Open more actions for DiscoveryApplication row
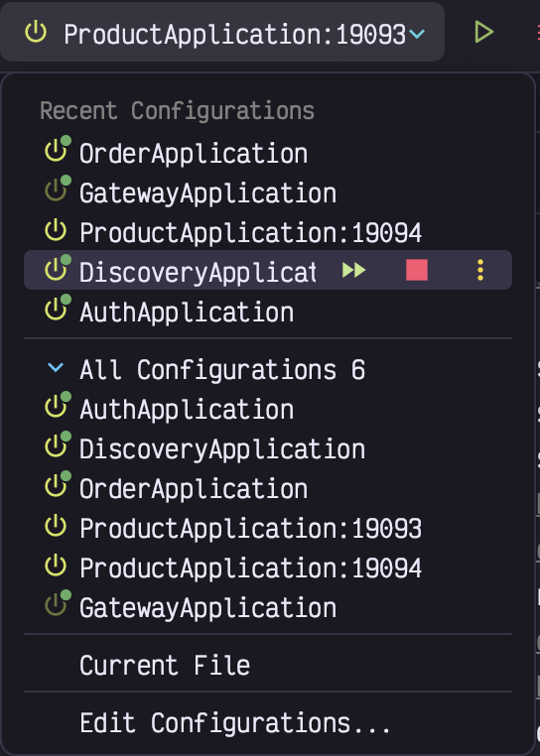The height and width of the screenshot is (756, 540). [480, 270]
